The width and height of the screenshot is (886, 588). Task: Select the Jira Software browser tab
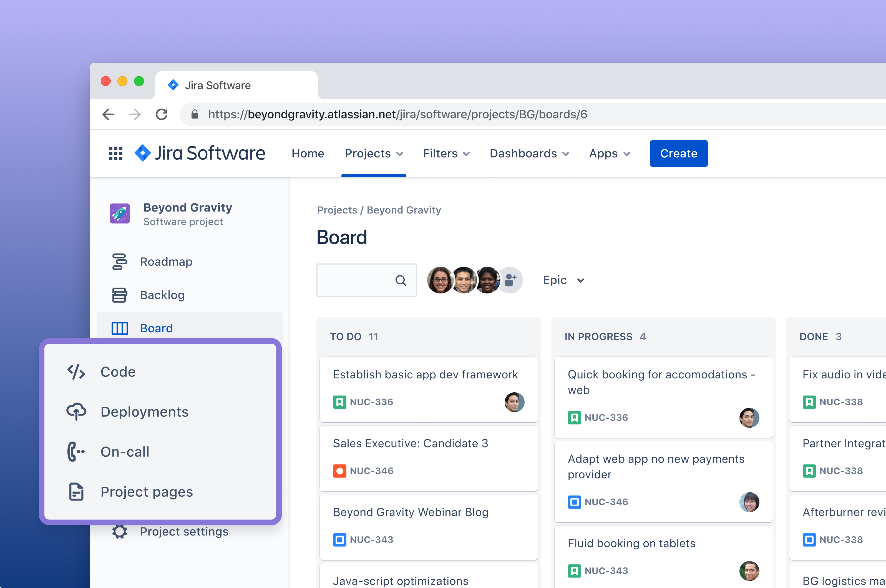[236, 85]
